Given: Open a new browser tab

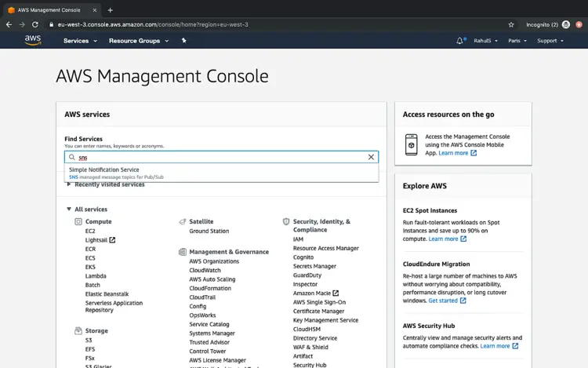Looking at the screenshot, I should click(110, 10).
